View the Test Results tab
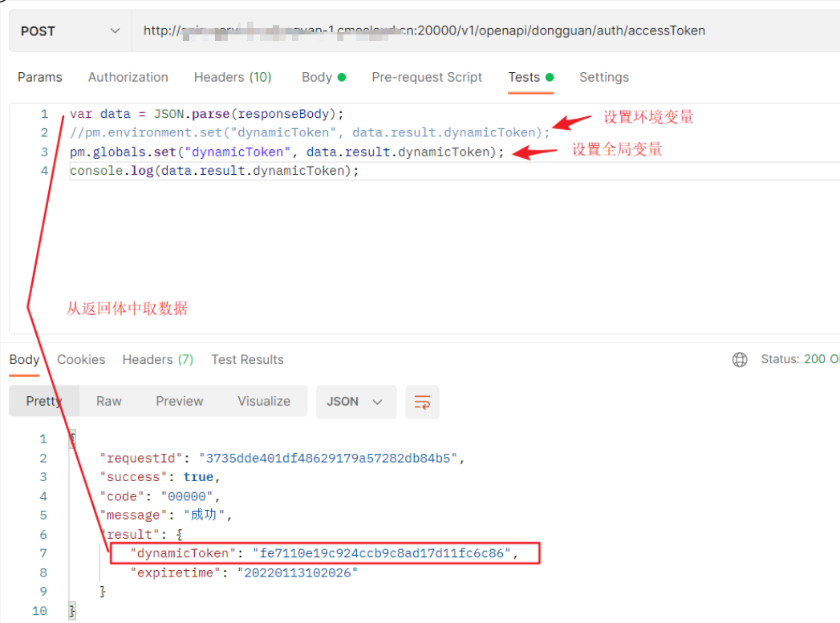The image size is (840, 623). tap(247, 360)
